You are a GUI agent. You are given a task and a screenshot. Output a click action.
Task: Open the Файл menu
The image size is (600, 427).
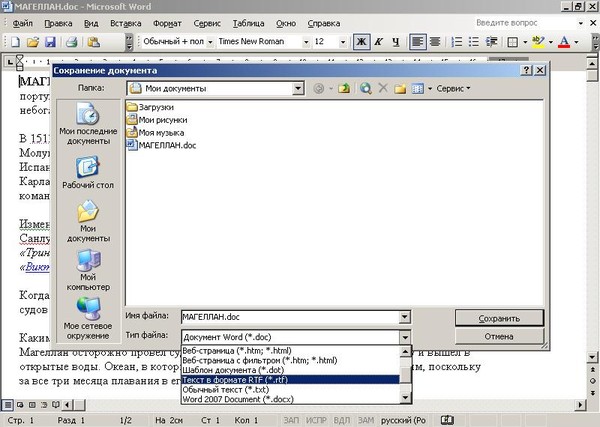tap(22, 23)
